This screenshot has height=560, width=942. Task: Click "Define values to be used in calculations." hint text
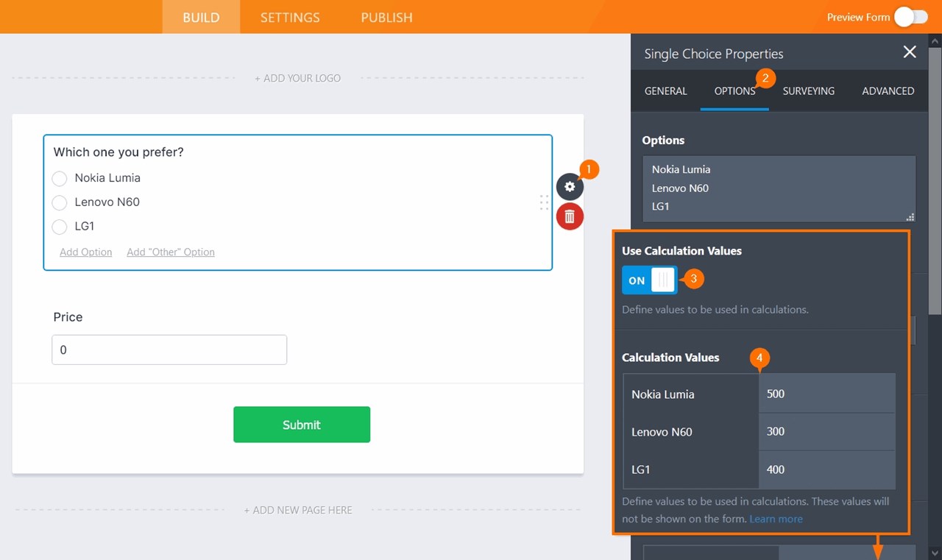coord(715,310)
